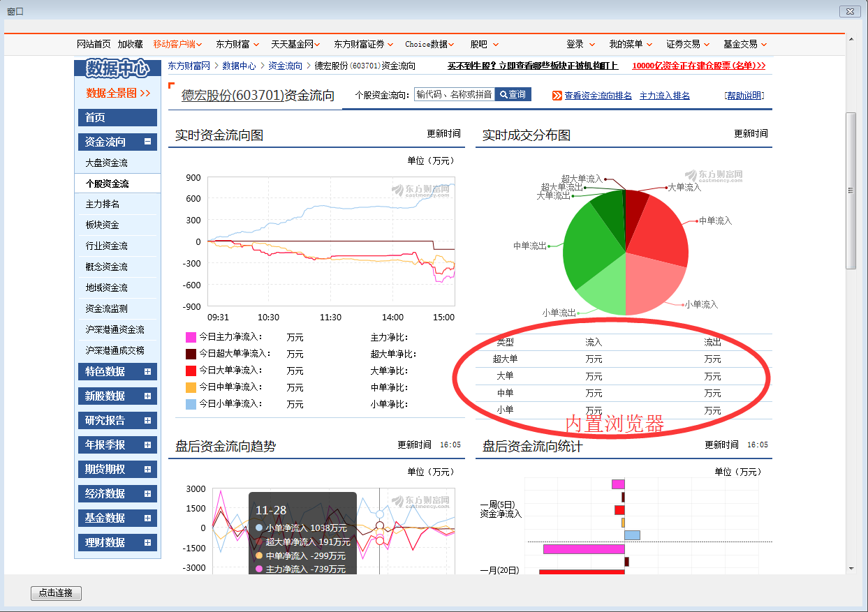Open the 证券交易 dropdown
Image resolution: width=868 pixels, height=612 pixels.
click(688, 44)
